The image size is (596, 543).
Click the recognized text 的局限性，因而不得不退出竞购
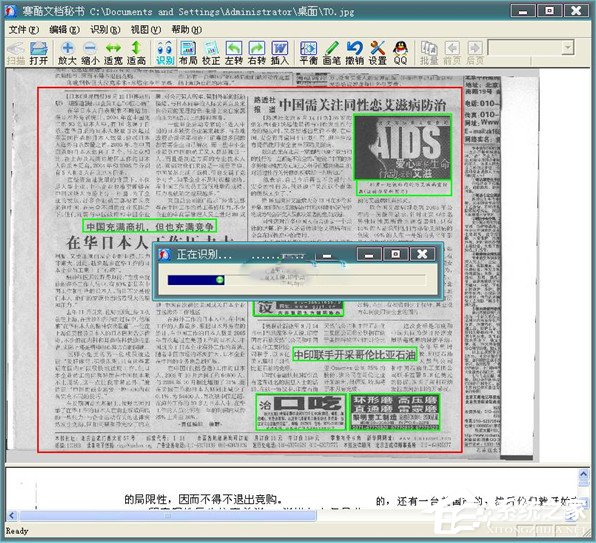point(203,499)
